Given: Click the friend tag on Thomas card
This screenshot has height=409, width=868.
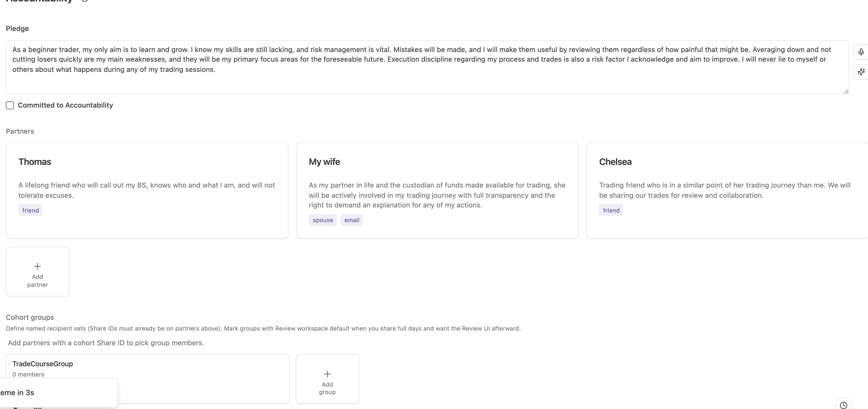Looking at the screenshot, I should click(x=30, y=210).
